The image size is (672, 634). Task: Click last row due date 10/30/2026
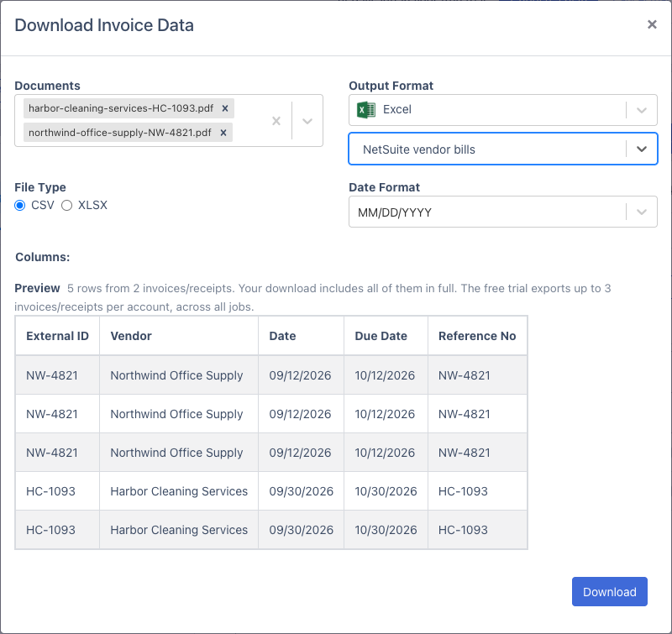click(x=386, y=530)
